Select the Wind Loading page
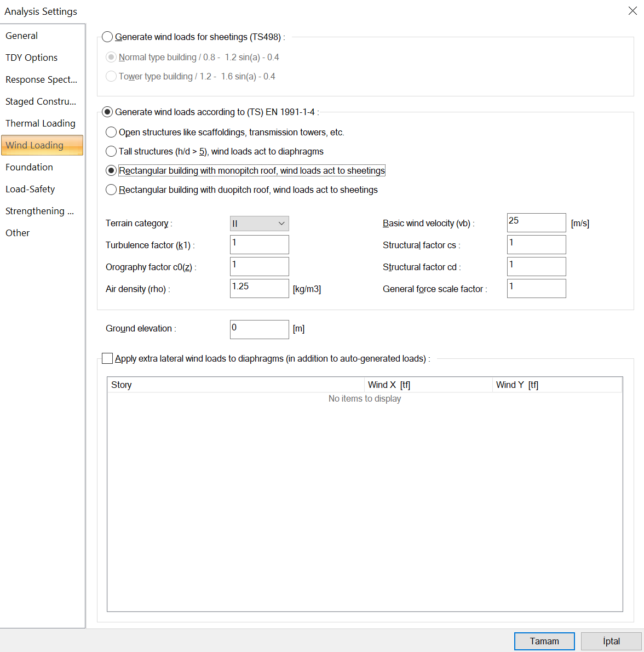644x652 pixels. click(x=42, y=145)
